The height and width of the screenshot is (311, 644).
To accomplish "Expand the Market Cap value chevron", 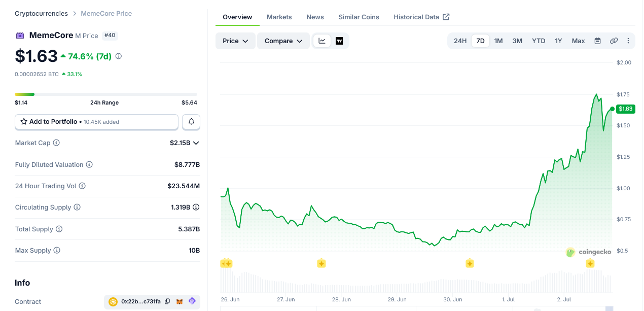I will pyautogui.click(x=196, y=143).
